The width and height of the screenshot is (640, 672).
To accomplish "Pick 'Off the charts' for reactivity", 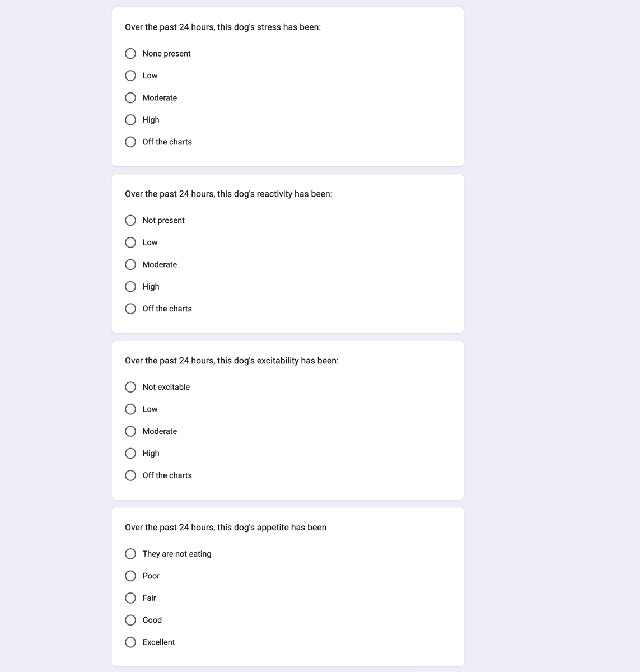I will tap(130, 309).
